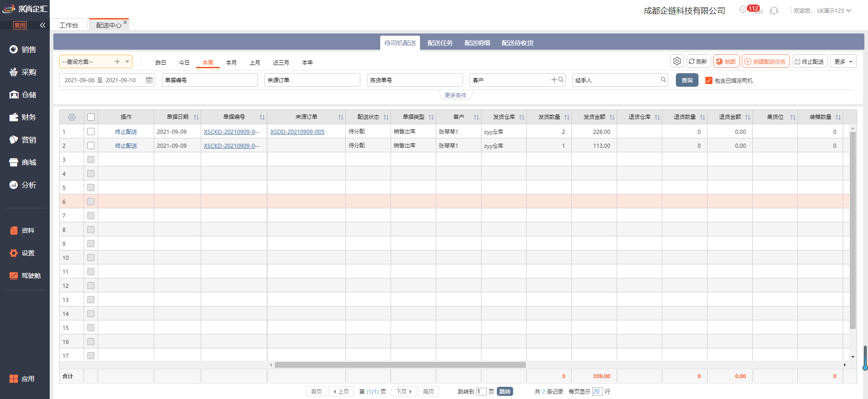Screen dimensions: 868x399
Task: Open the message notifications icon with 112 badge
Action: tap(744, 10)
